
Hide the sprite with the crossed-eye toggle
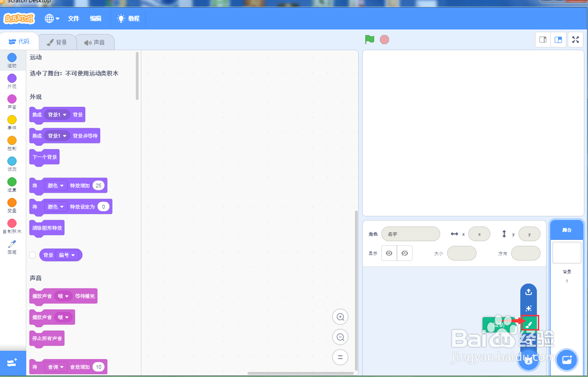click(x=404, y=253)
